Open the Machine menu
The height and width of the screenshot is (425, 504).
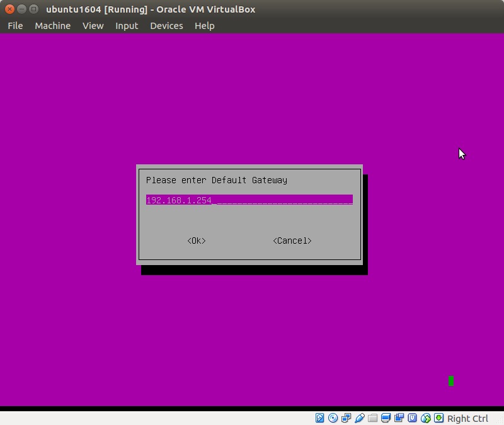pyautogui.click(x=52, y=26)
